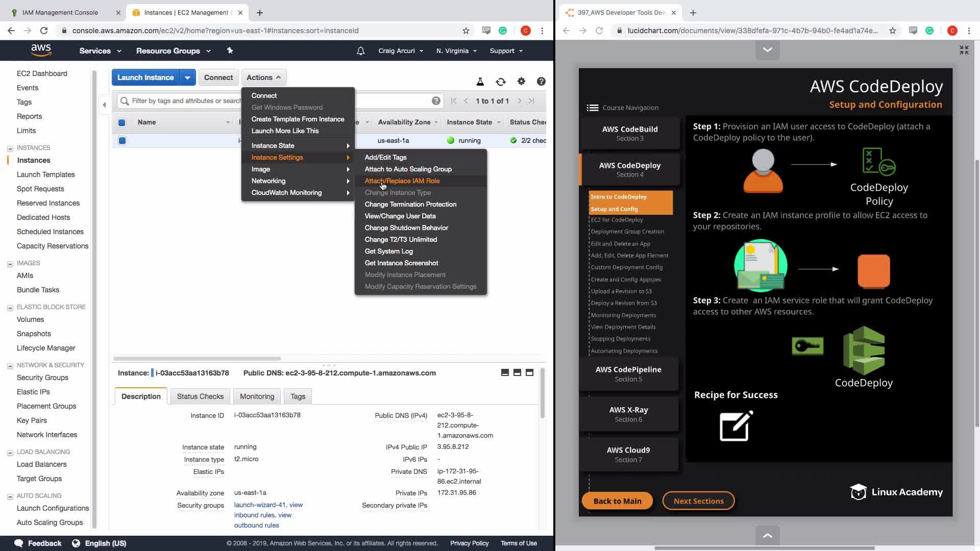Click the Next Sections button
980x551 pixels.
tap(698, 501)
